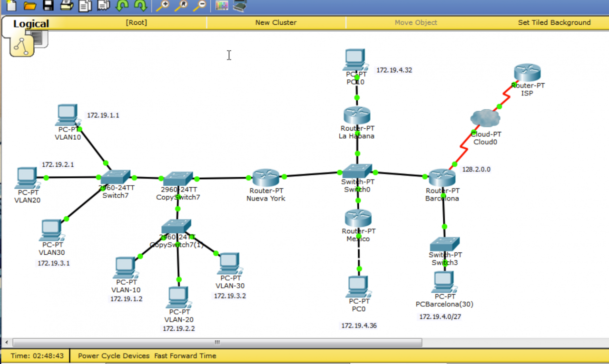Click the horizontal scrollbar thumb

coord(217,342)
